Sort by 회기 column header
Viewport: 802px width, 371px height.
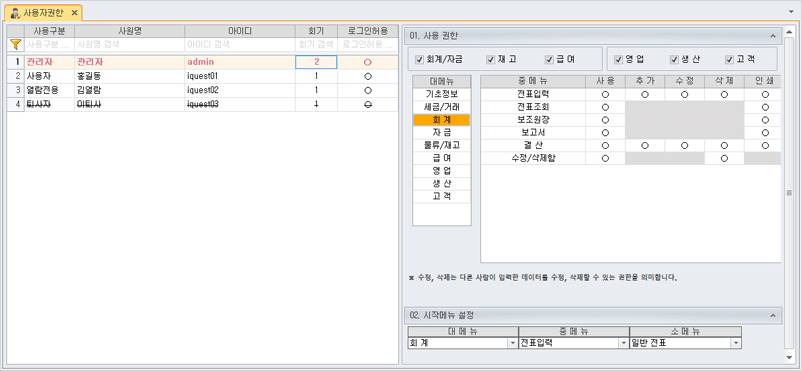pos(316,31)
